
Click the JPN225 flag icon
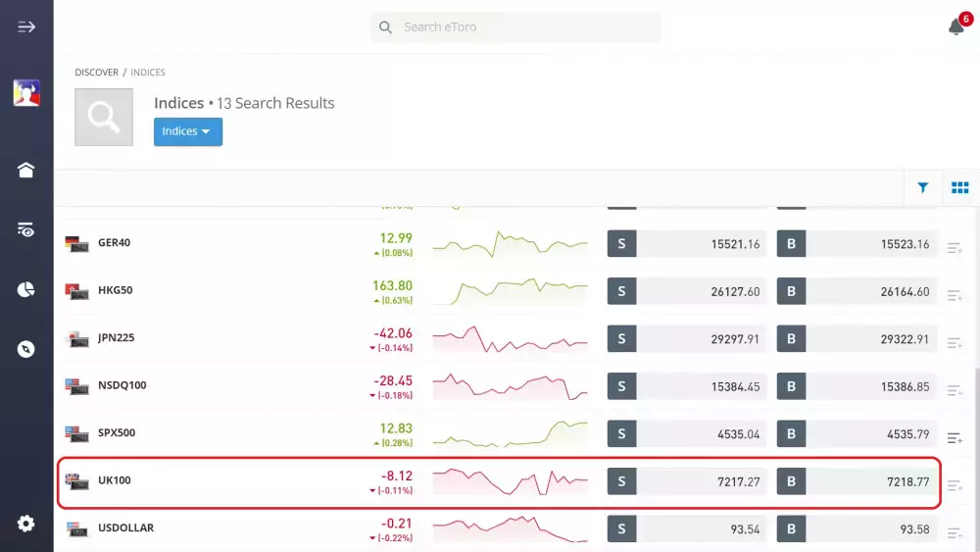[x=76, y=339]
